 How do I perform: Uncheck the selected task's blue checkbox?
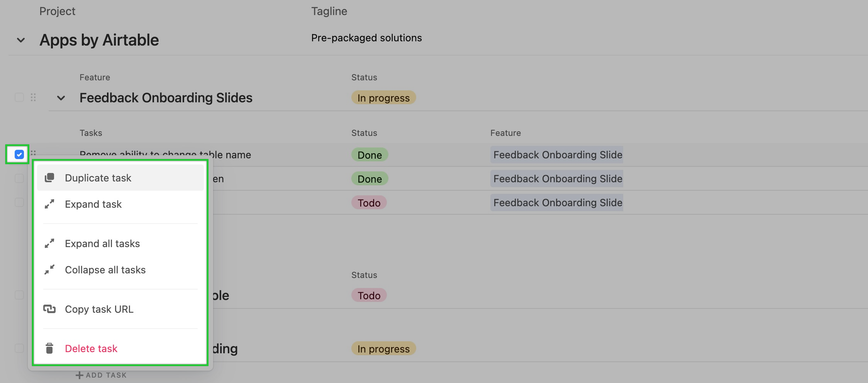(19, 154)
